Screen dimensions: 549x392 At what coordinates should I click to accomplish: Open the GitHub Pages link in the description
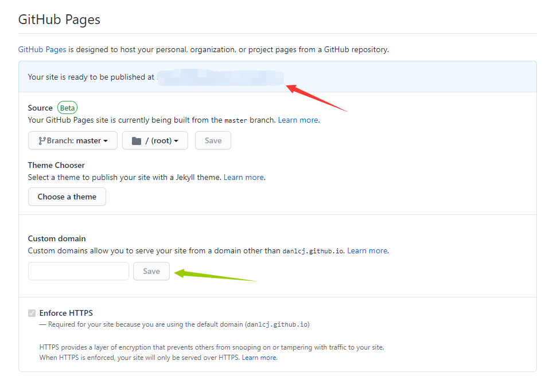(42, 49)
